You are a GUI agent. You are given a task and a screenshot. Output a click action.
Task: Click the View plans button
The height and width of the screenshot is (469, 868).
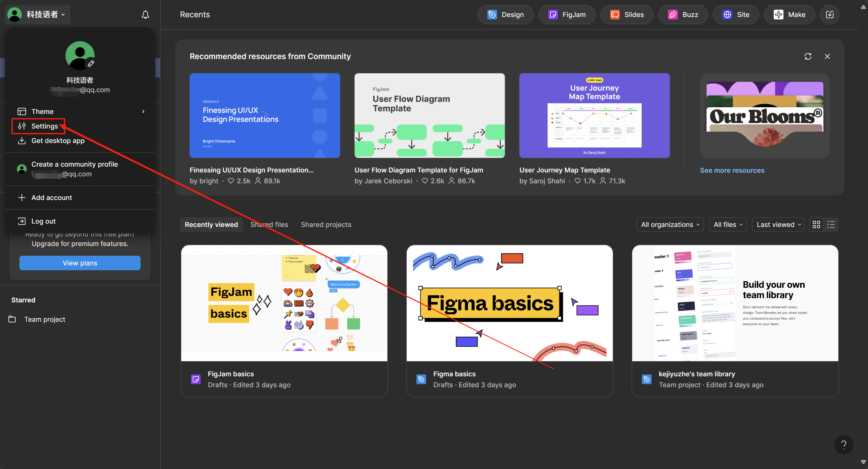point(80,263)
